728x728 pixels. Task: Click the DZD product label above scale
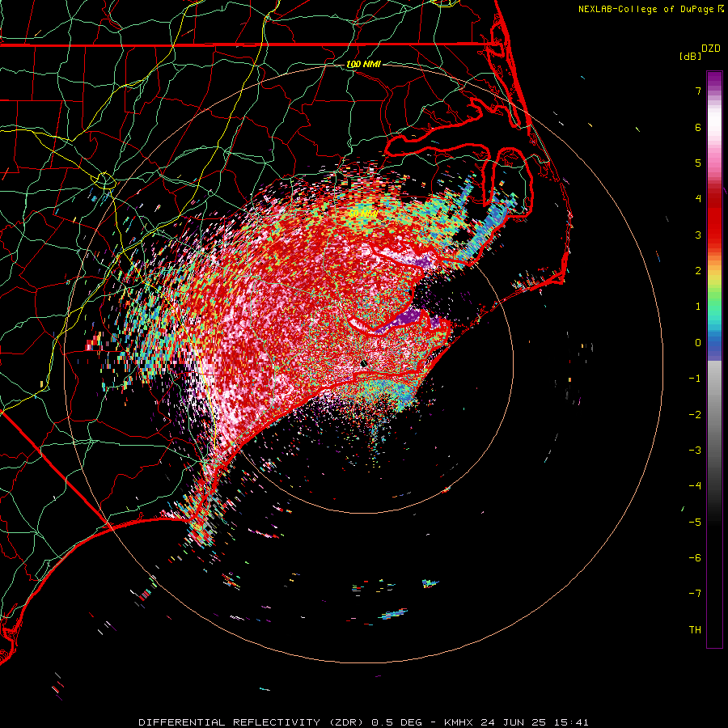point(711,49)
